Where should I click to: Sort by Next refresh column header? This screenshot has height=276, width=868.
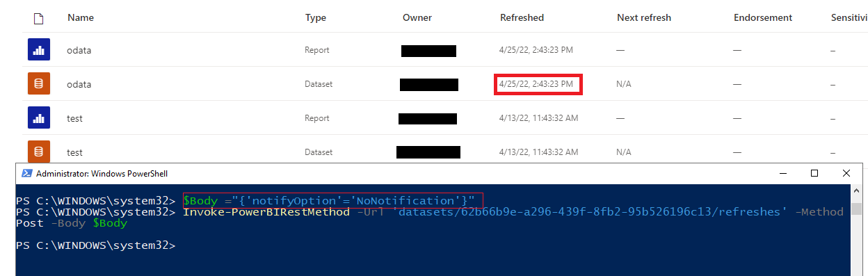point(644,17)
